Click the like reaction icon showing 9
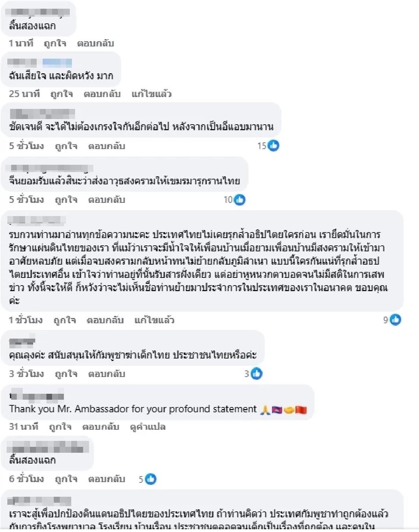This screenshot has width=419, height=532. pyautogui.click(x=395, y=319)
